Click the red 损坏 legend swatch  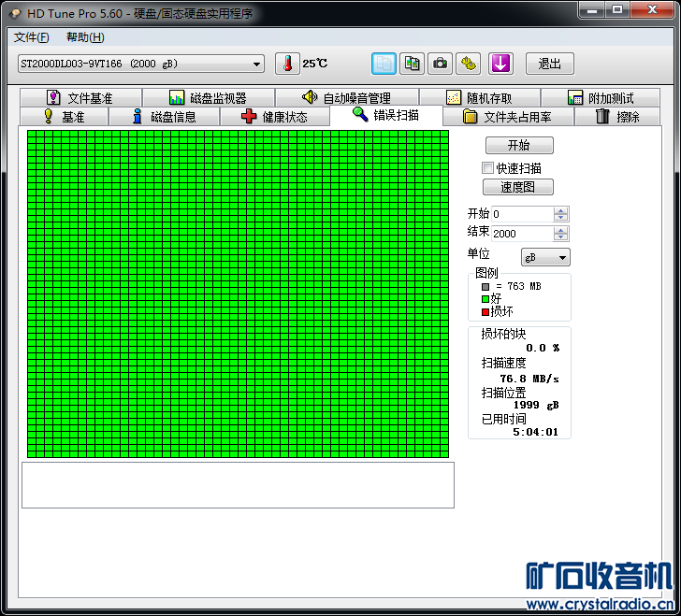point(485,312)
